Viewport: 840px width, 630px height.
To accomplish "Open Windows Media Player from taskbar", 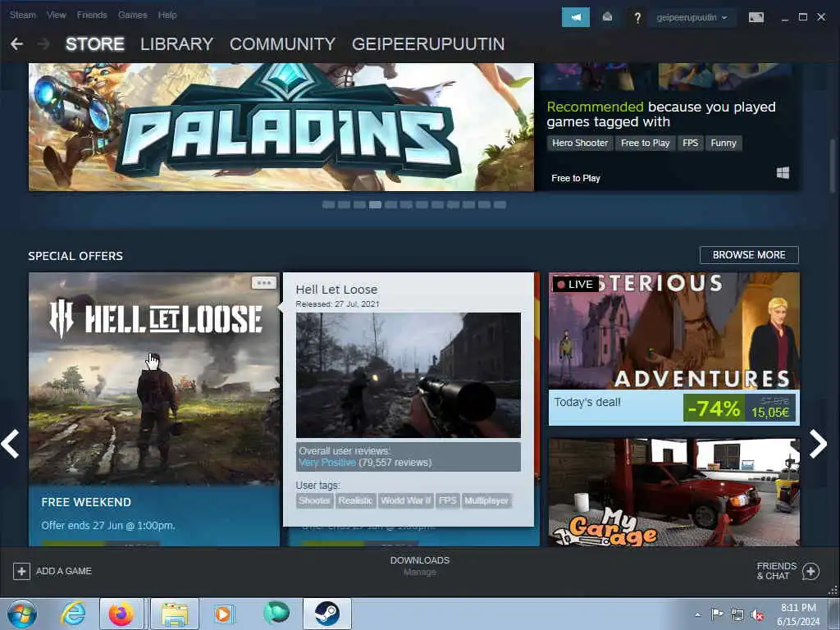I will click(223, 614).
